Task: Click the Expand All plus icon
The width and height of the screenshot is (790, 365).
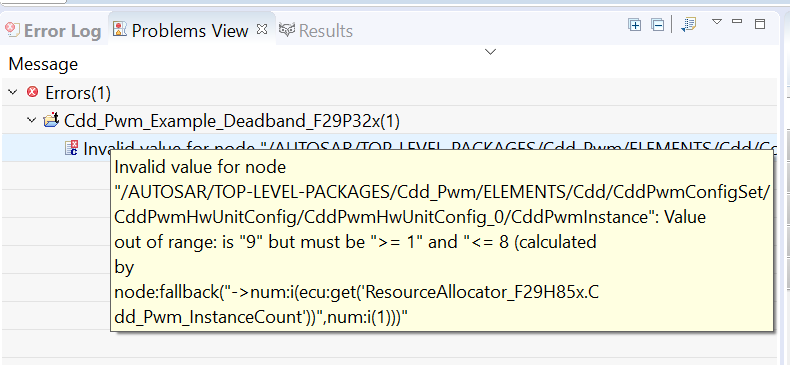Action: [635, 25]
